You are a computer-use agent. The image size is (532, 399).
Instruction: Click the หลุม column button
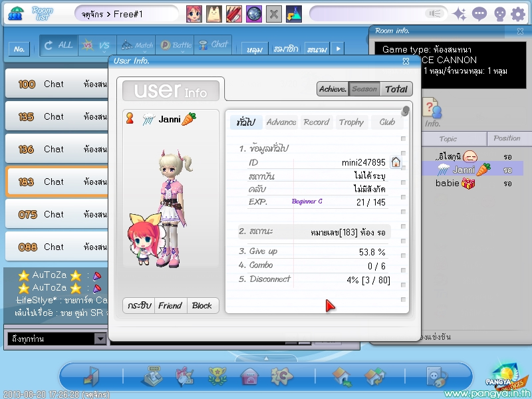coord(255,49)
